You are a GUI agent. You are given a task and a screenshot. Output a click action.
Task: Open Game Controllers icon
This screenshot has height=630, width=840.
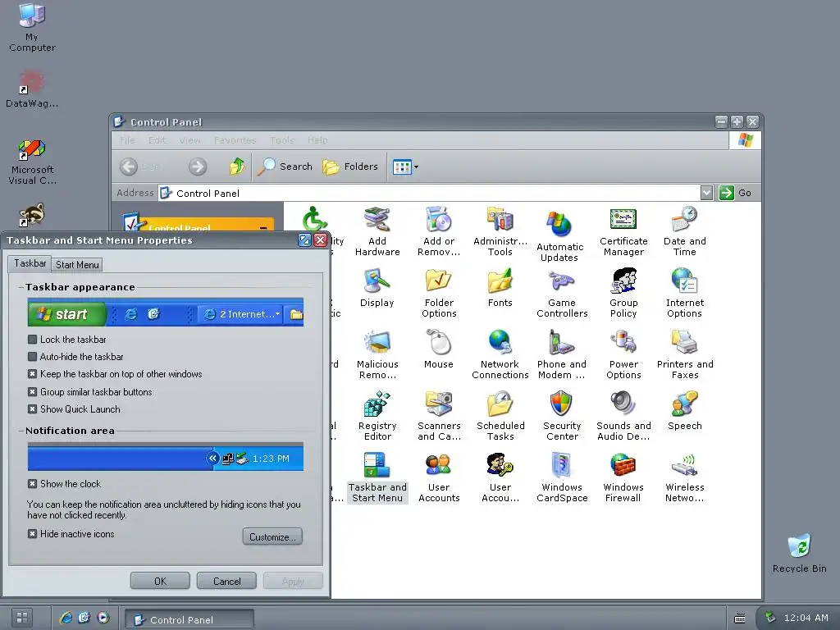click(562, 293)
